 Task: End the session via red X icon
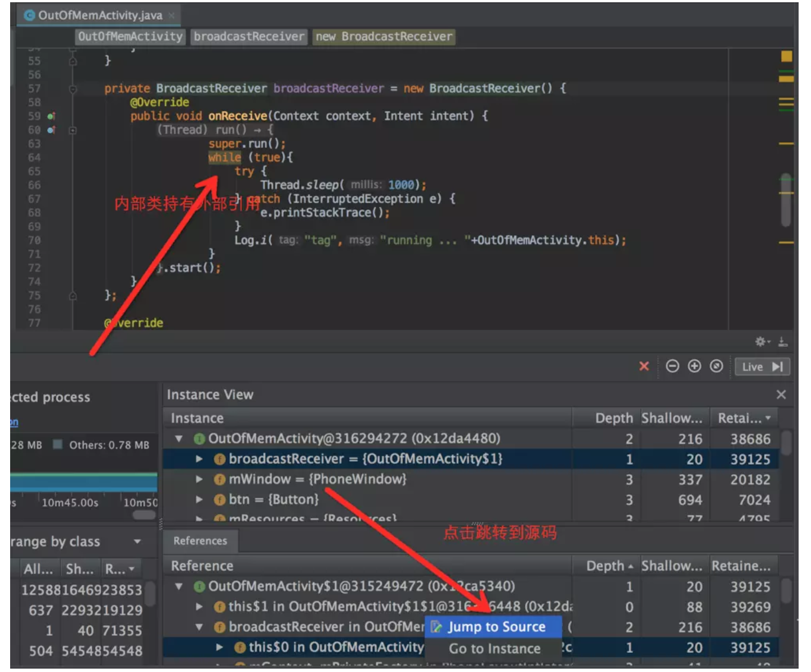click(x=645, y=366)
